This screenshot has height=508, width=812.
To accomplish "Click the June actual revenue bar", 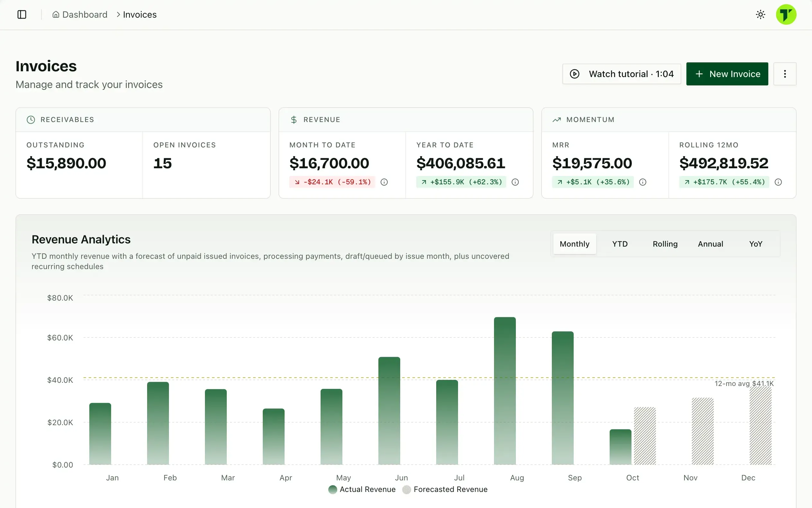I will point(389,411).
